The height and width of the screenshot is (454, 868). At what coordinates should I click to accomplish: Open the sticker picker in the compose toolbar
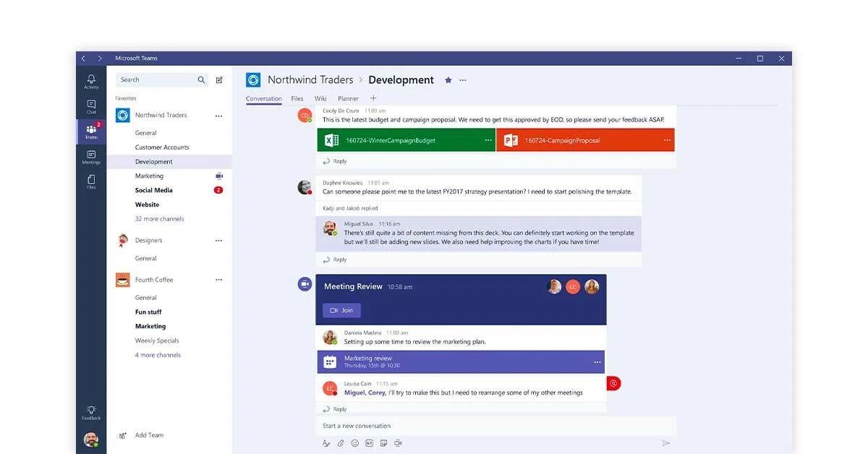tap(383, 442)
